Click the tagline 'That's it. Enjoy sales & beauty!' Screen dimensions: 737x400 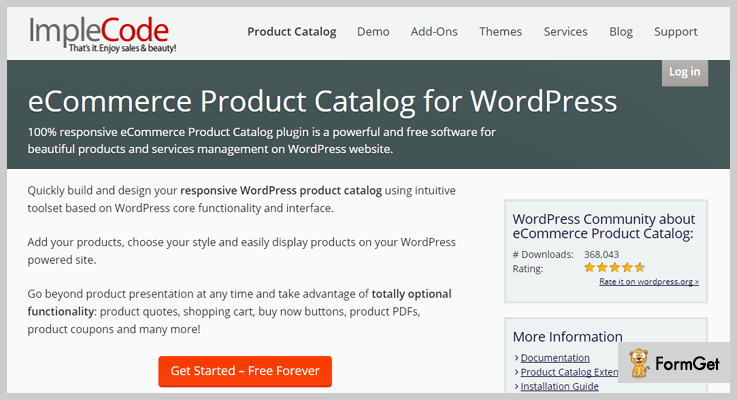point(122,48)
